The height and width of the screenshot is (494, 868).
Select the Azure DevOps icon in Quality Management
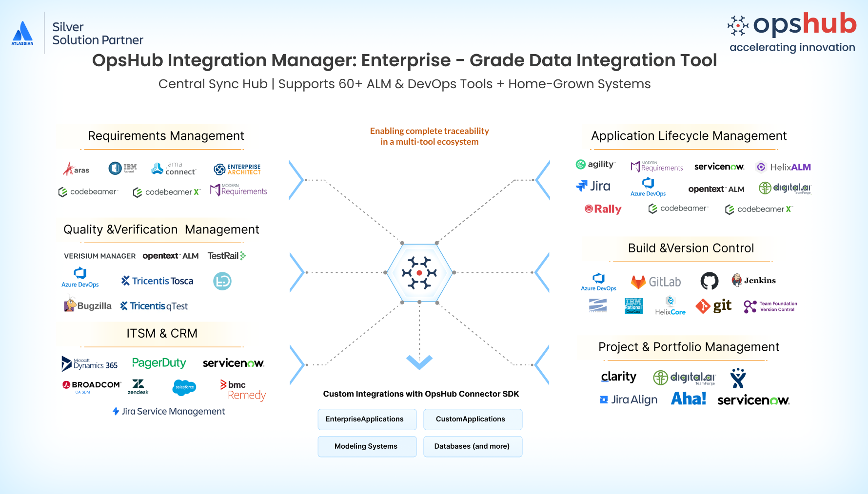(79, 278)
